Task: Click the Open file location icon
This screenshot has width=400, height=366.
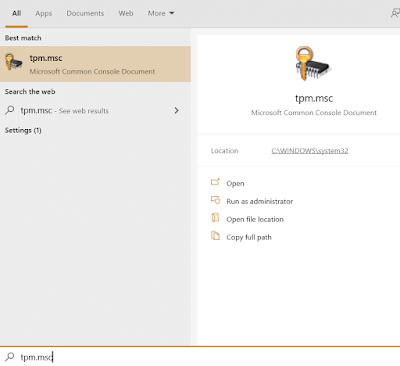Action: (215, 218)
